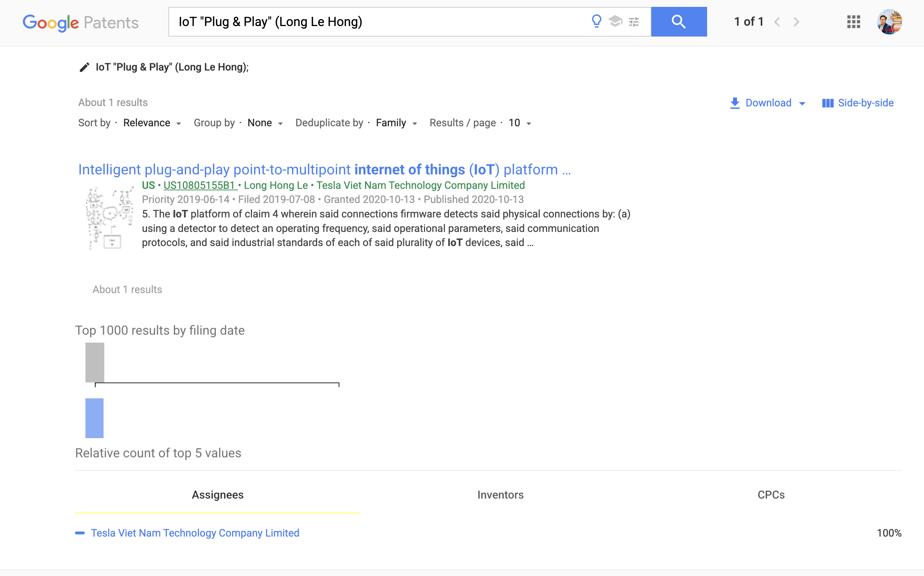
Task: Toggle the Scholar graduation cap icon
Action: point(615,21)
